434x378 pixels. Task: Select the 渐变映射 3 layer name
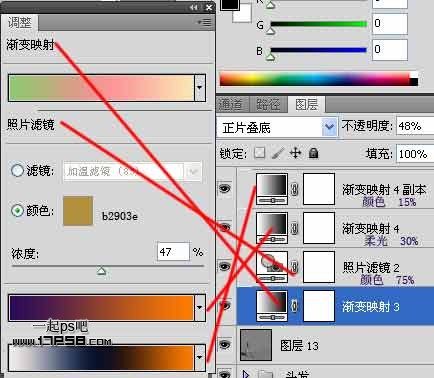pyautogui.click(x=371, y=307)
